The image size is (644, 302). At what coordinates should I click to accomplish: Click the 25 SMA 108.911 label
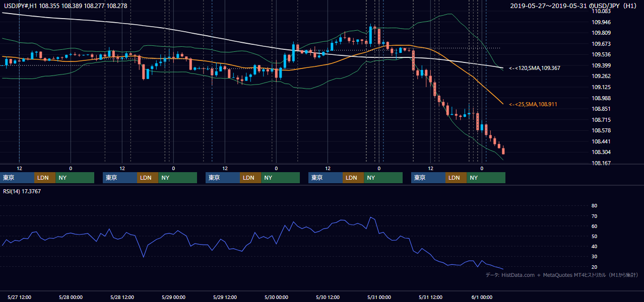tap(533, 104)
